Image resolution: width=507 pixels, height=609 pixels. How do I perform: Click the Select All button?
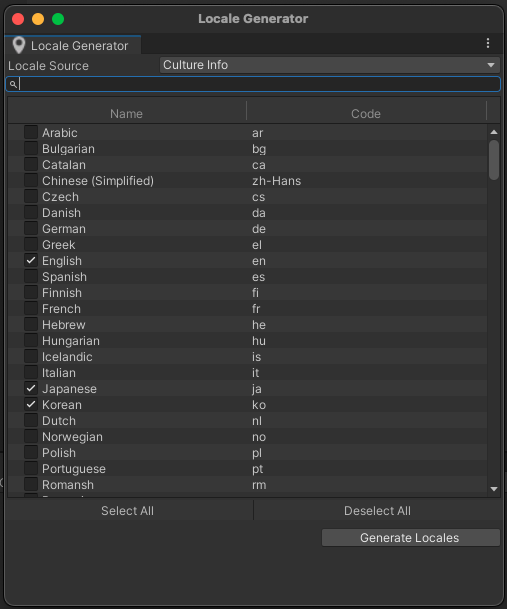pos(127,511)
